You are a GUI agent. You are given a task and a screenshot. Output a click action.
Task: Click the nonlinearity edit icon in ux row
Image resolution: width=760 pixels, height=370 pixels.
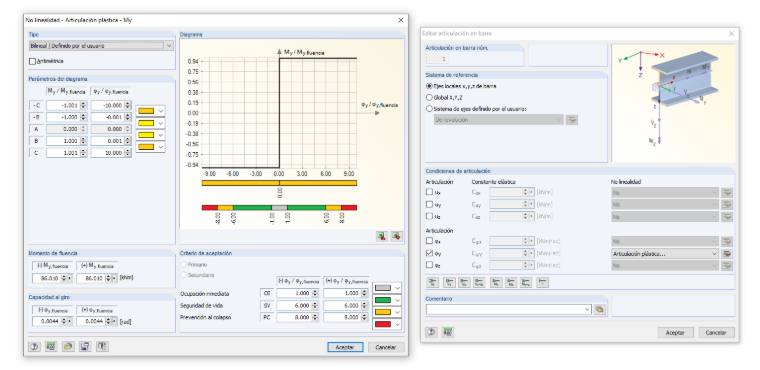point(727,192)
